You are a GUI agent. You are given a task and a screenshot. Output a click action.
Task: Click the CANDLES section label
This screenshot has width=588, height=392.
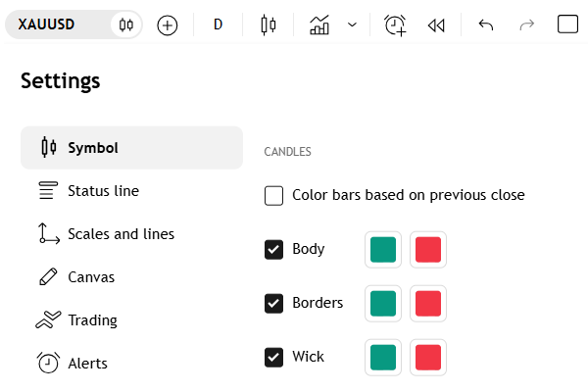(287, 152)
